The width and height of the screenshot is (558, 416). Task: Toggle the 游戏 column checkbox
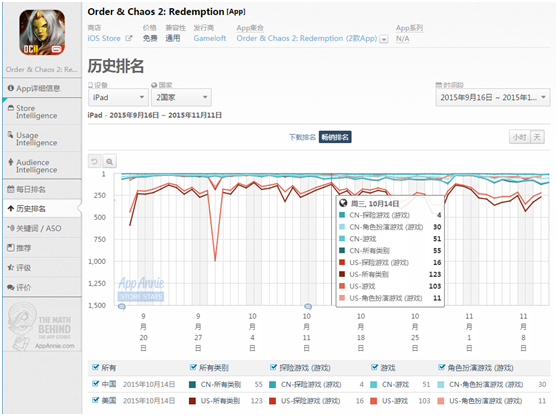coord(374,367)
